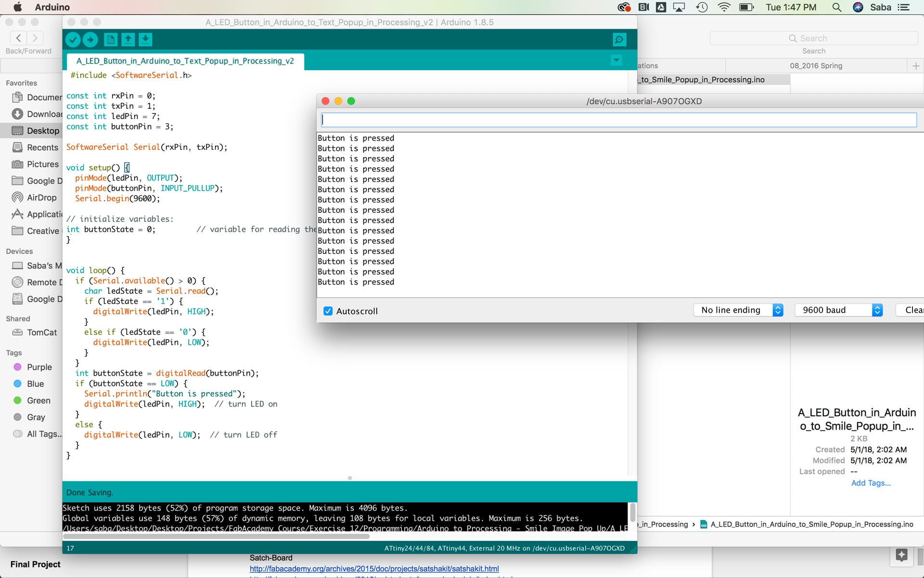Click the Finder Forward arrow button

click(x=35, y=38)
